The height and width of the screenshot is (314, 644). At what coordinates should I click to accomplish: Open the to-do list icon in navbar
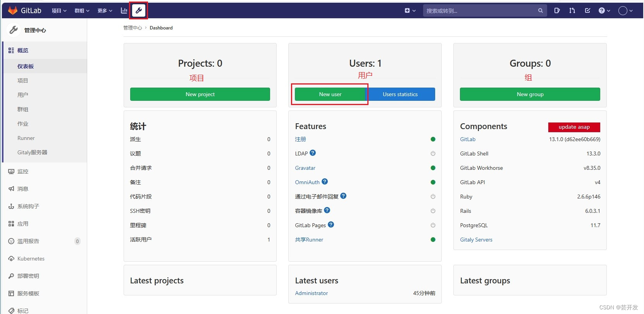[x=587, y=10]
